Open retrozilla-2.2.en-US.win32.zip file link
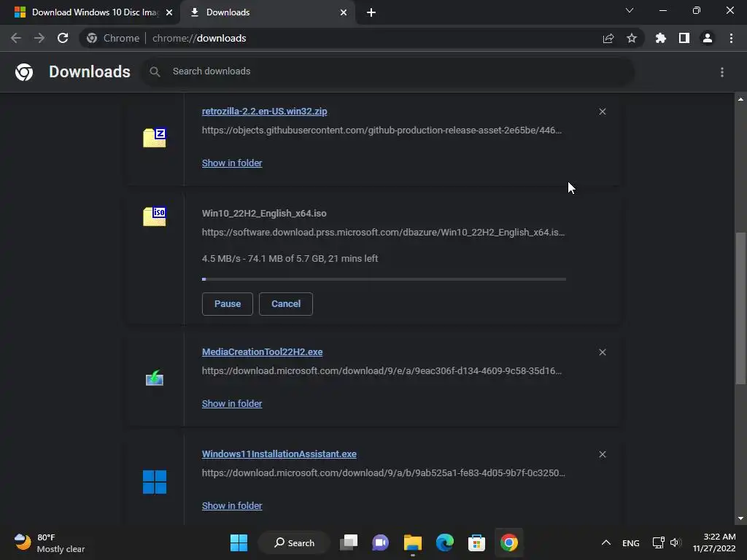Viewport: 747px width, 560px height. point(264,112)
